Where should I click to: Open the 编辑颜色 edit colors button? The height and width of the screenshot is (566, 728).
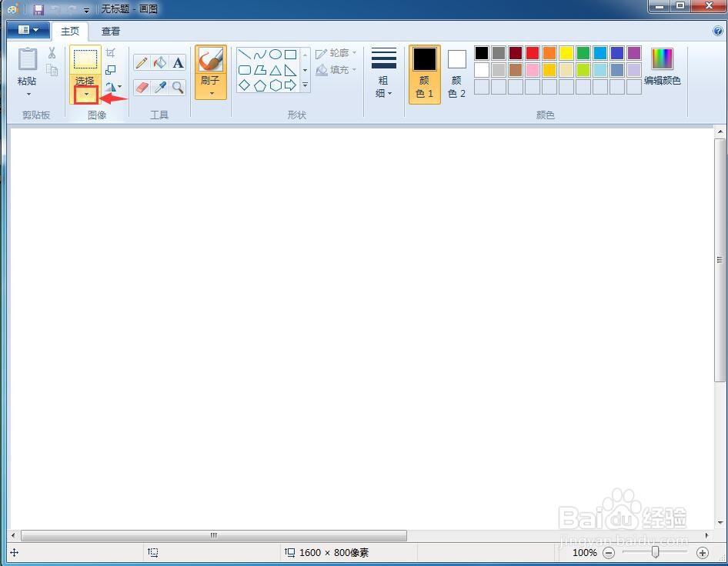coord(662,67)
